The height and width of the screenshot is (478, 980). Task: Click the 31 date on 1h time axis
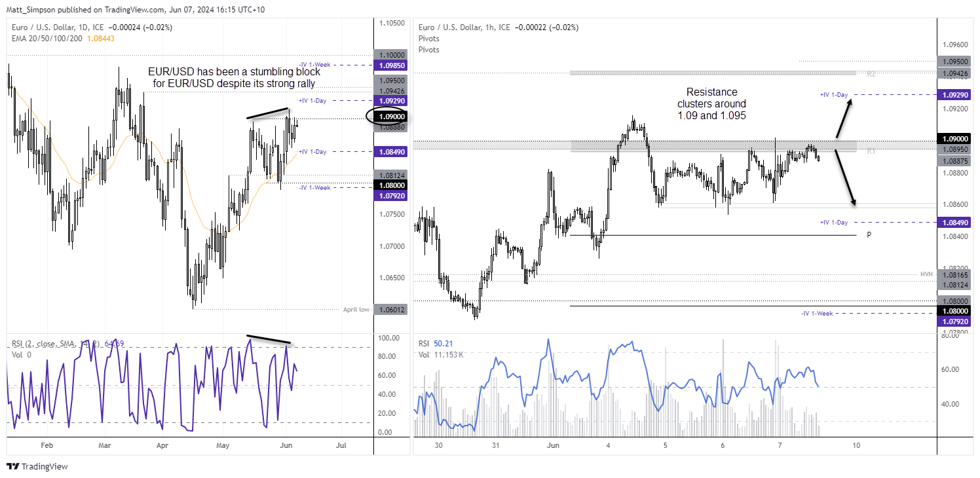pos(496,445)
